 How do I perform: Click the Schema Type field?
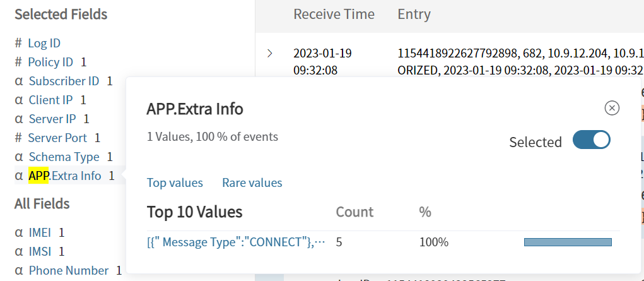64,157
